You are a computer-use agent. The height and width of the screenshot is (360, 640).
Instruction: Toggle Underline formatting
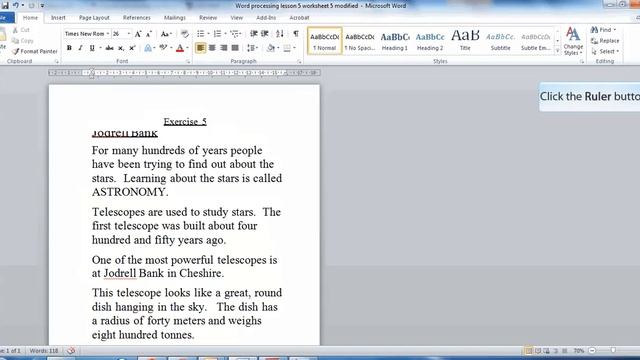point(92,48)
